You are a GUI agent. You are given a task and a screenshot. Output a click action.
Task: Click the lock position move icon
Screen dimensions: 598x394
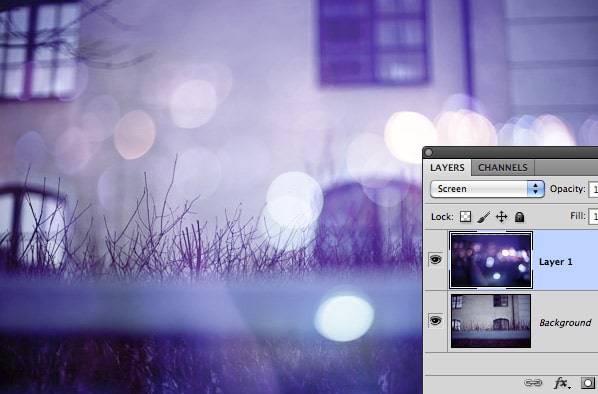click(502, 217)
